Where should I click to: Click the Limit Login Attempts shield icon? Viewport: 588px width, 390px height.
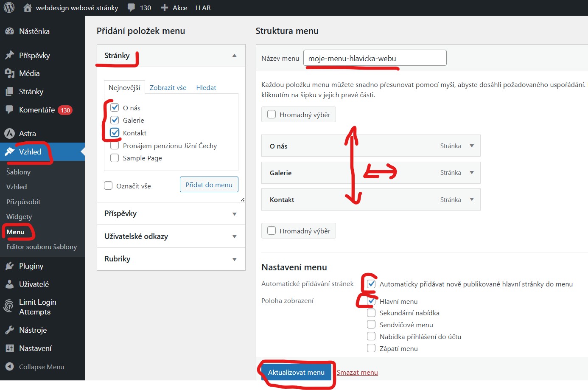point(9,306)
